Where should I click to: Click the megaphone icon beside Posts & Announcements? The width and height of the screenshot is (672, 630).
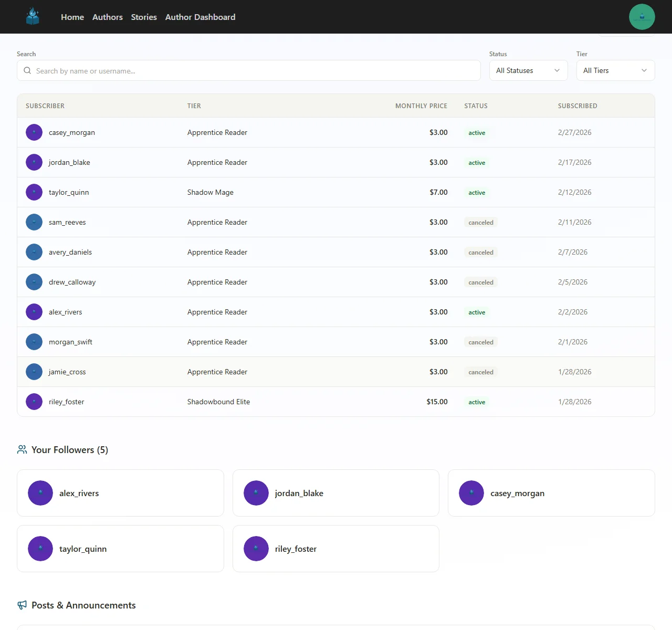pos(22,605)
